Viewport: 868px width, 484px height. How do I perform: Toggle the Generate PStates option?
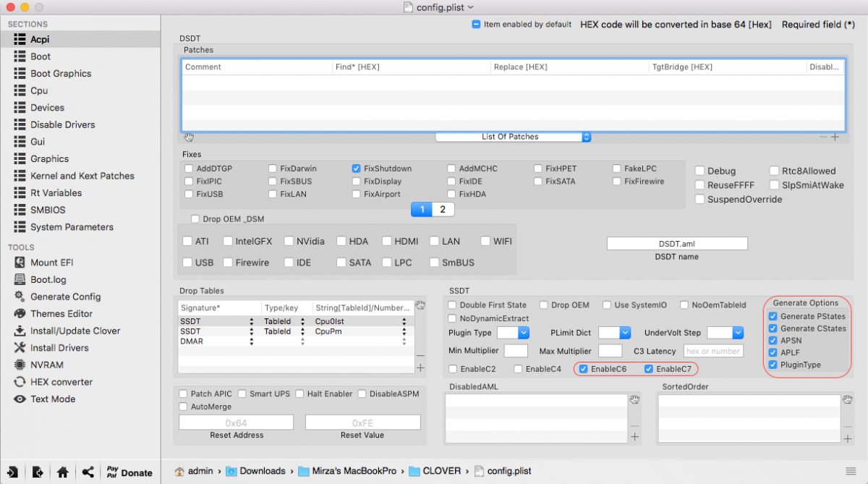773,316
